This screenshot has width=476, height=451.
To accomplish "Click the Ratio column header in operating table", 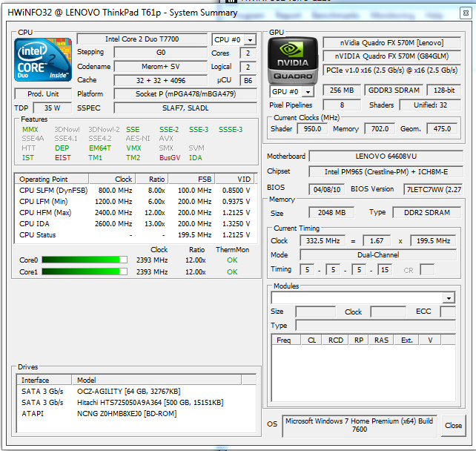I will click(152, 179).
